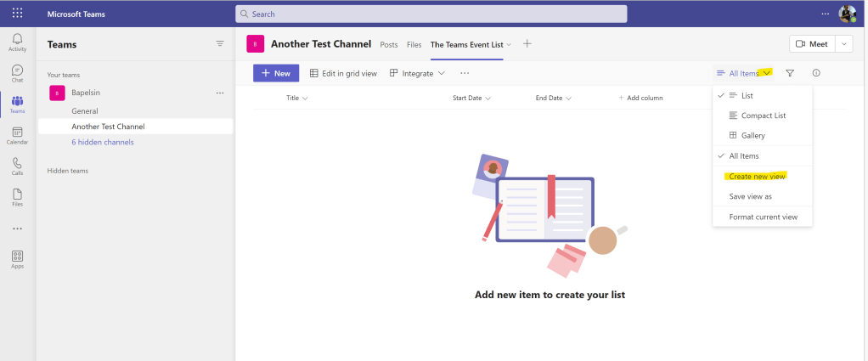Click the filter funnel icon
The height and width of the screenshot is (361, 868).
point(790,74)
